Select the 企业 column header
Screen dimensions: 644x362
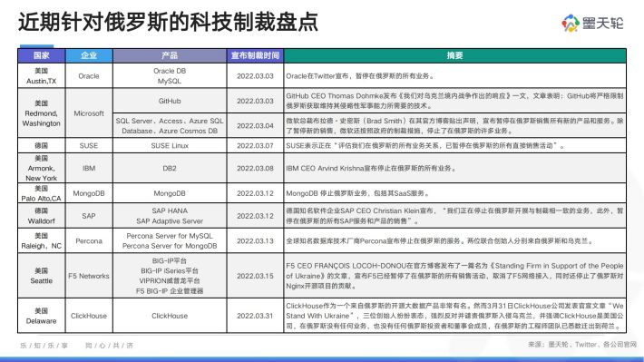(89, 55)
